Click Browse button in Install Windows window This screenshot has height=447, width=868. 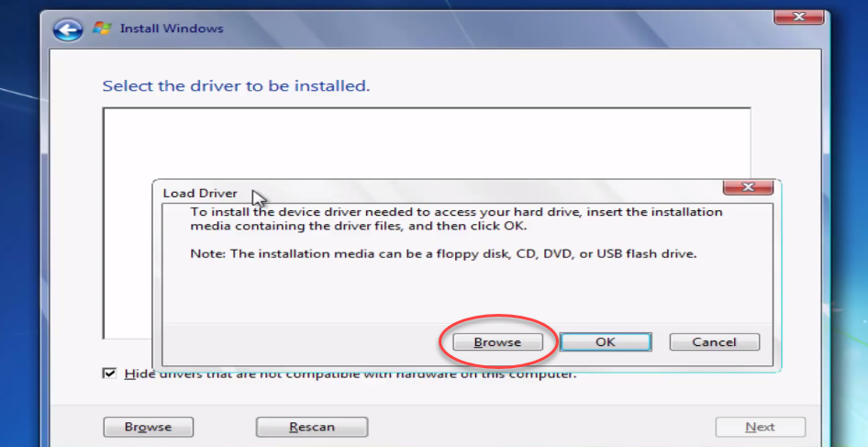[149, 427]
